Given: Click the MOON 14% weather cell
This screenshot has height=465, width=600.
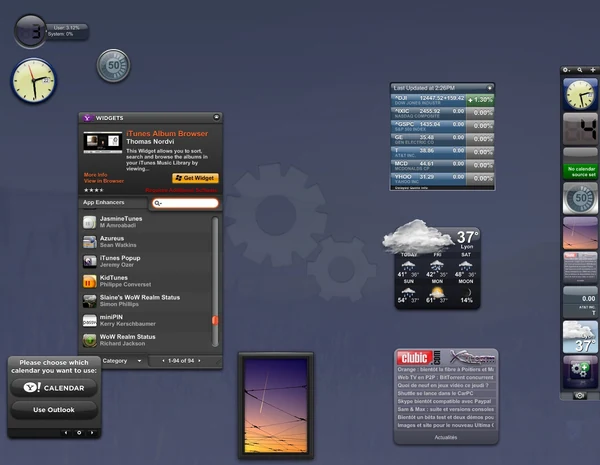Looking at the screenshot, I should 466,292.
